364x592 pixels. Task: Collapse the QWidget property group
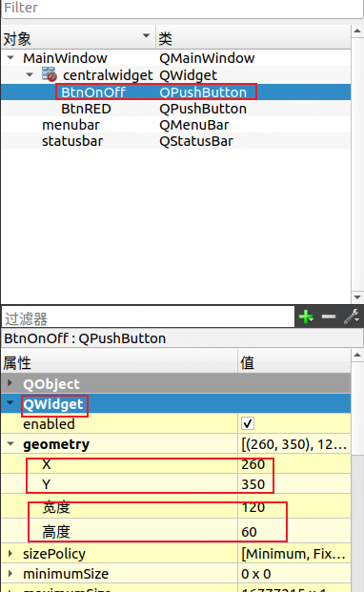[10, 403]
